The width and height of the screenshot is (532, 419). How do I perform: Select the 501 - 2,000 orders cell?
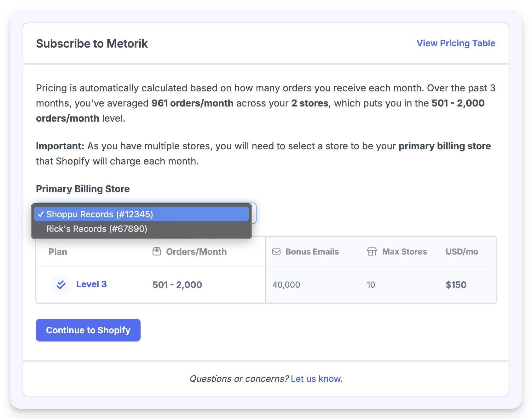177,285
